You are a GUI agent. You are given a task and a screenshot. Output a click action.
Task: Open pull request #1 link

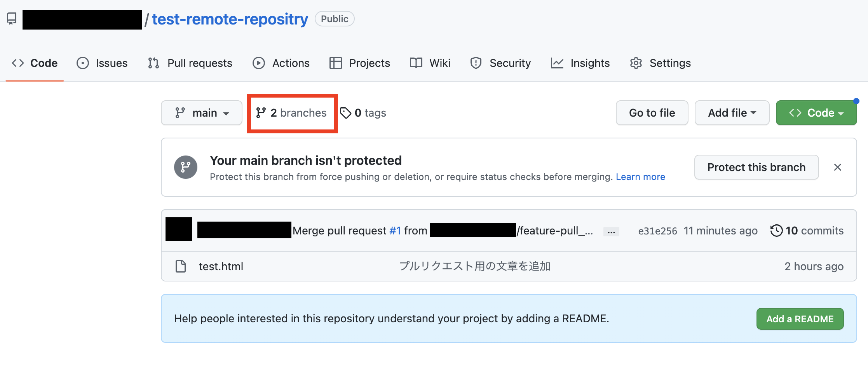tap(395, 231)
